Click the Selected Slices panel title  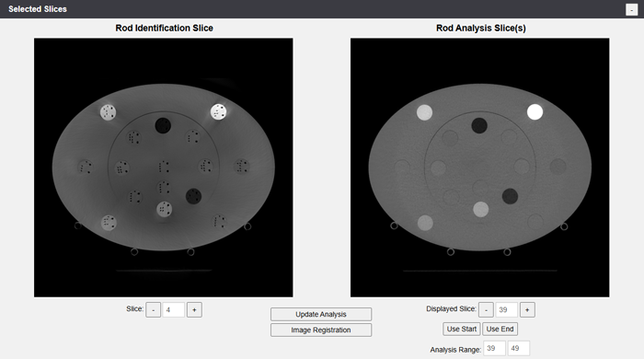(38, 9)
